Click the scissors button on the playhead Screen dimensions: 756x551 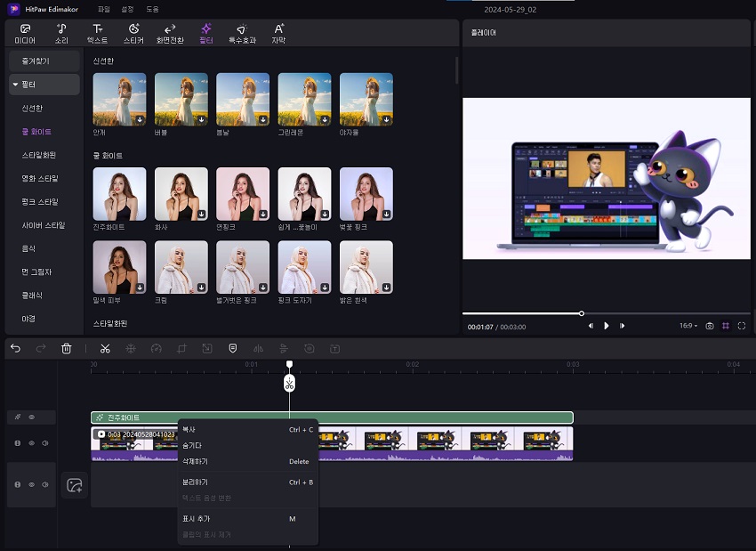pos(289,384)
